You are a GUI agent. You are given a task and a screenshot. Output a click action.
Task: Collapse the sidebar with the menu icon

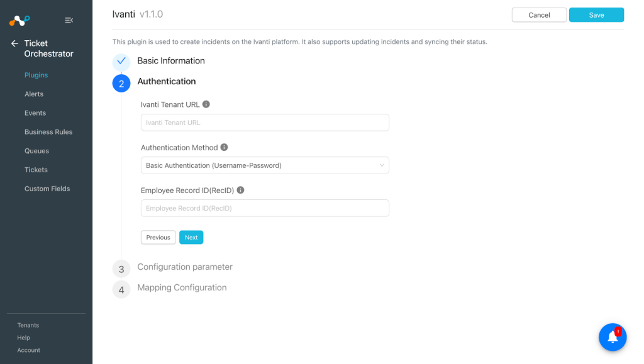click(x=69, y=20)
